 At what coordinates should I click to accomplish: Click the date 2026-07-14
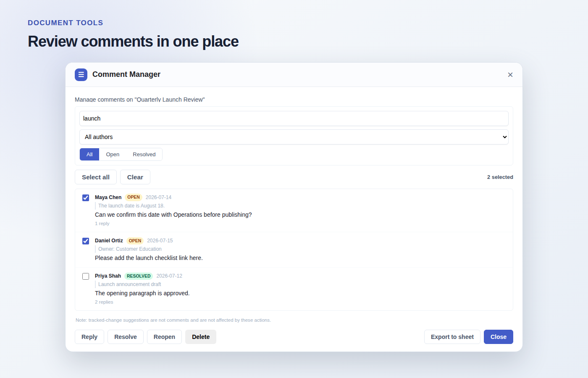158,197
